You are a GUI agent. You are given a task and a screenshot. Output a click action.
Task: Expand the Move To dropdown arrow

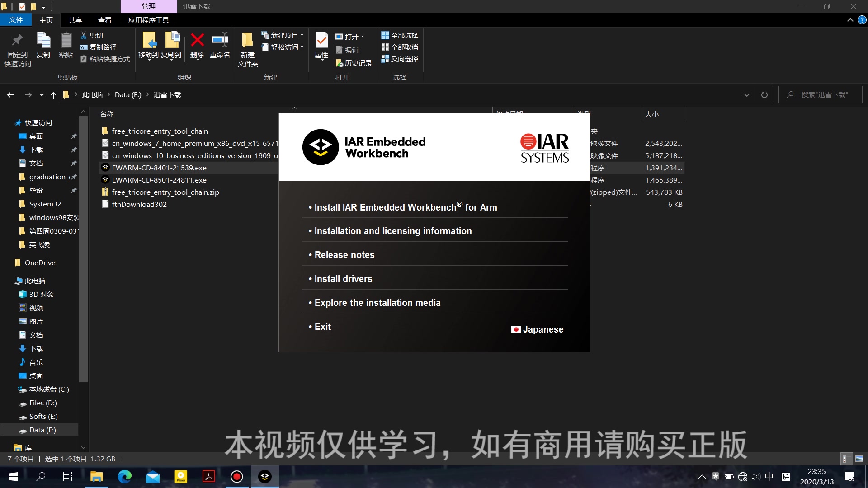tap(149, 60)
